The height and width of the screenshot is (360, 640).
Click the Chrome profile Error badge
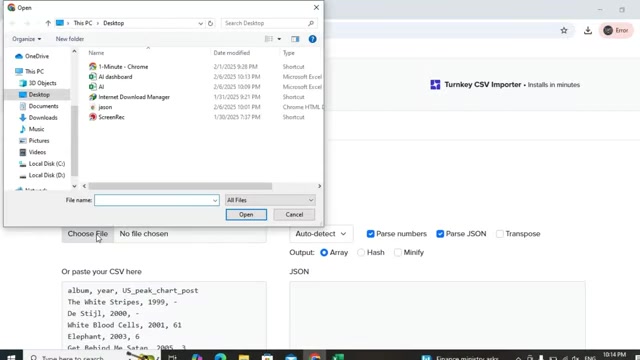616,30
